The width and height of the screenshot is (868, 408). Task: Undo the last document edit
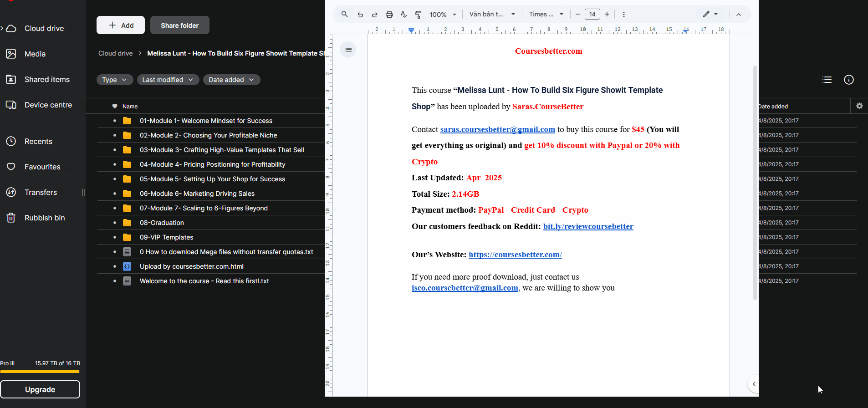(x=360, y=15)
